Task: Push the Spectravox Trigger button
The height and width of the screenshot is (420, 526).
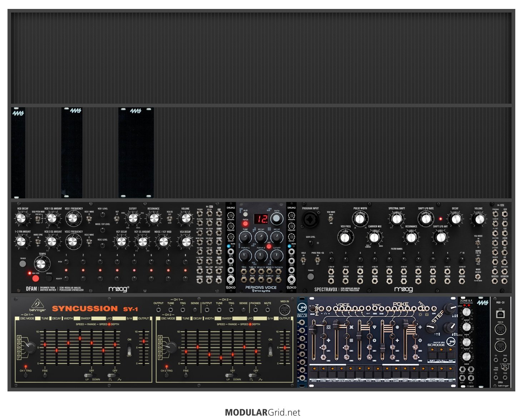Action: point(311,276)
